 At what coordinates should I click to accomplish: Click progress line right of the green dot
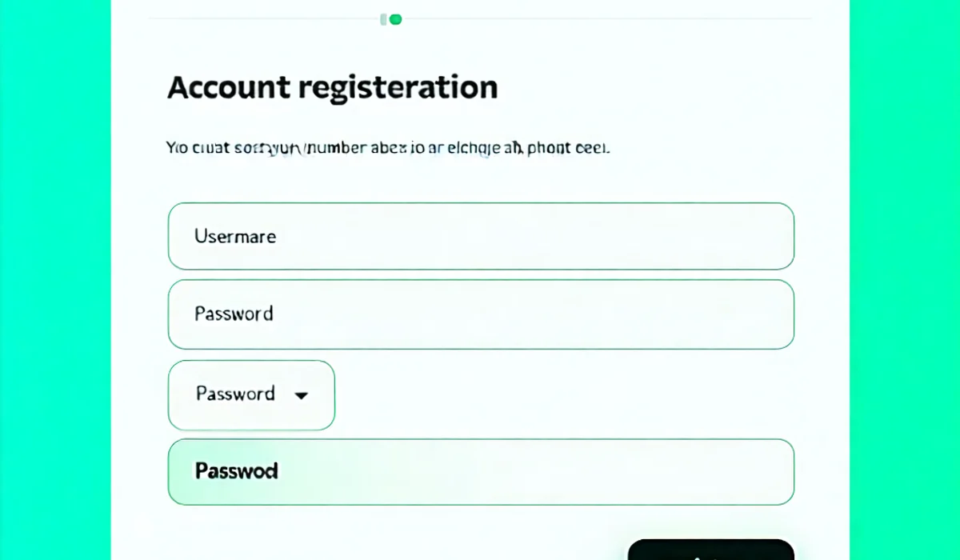point(600,18)
